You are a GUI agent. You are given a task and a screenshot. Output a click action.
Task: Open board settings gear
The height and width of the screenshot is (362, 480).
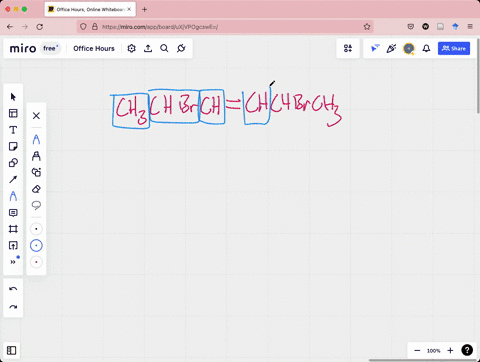[132, 49]
